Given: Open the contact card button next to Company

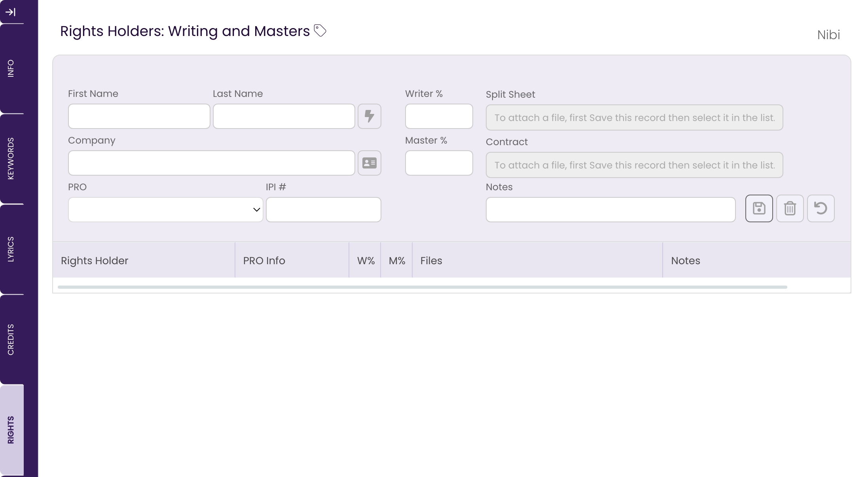Looking at the screenshot, I should [370, 163].
